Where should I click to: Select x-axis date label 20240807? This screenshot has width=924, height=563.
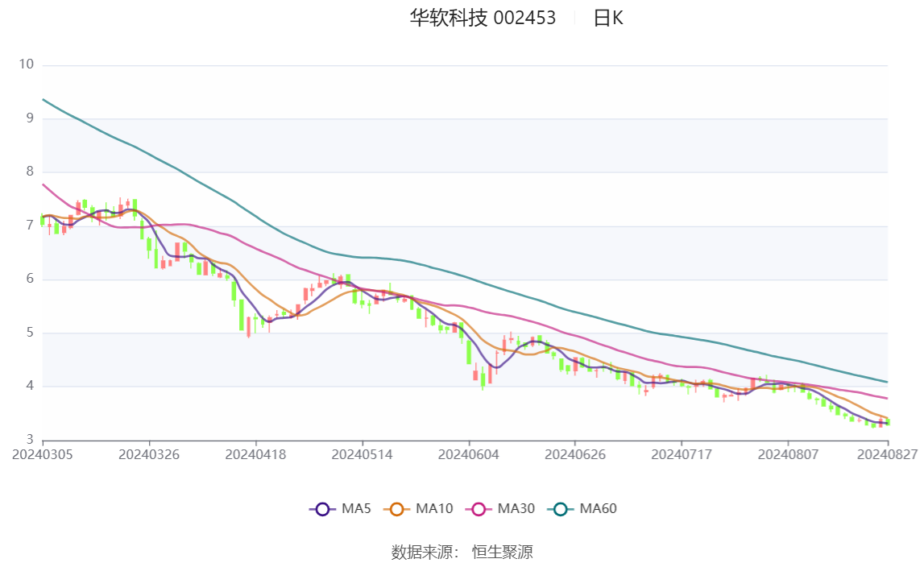788,454
